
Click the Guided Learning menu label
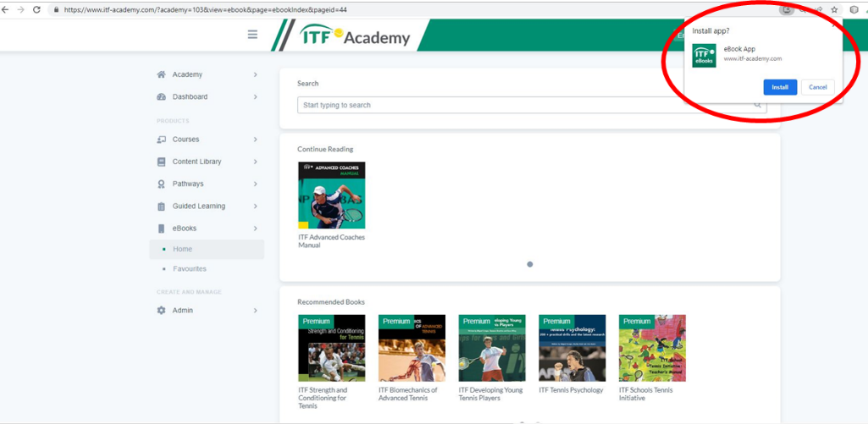199,206
